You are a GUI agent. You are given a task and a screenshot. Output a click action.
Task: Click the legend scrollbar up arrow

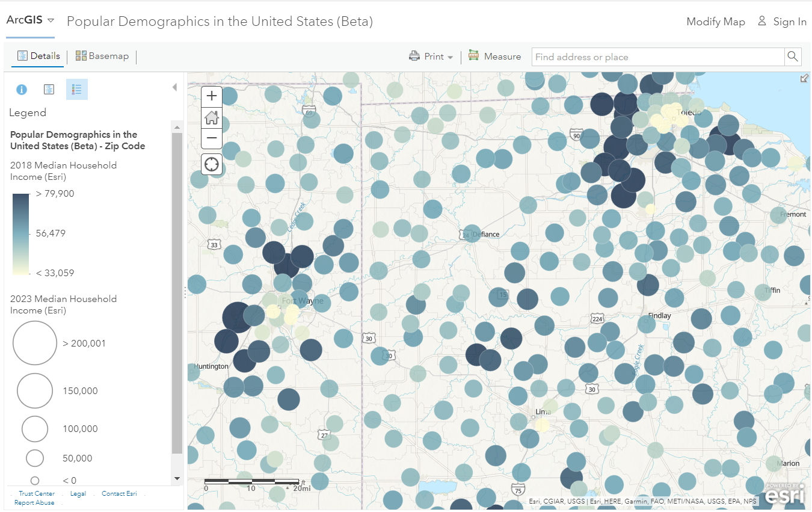click(x=177, y=128)
